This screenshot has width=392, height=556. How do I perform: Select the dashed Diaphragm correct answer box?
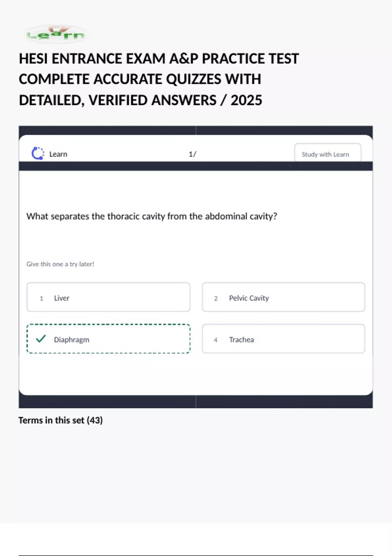(x=108, y=339)
